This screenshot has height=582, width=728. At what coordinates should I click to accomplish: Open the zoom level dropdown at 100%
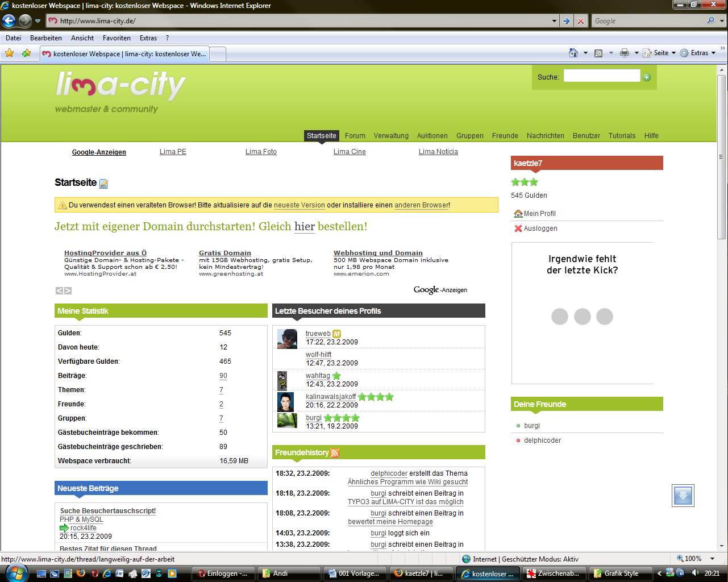click(713, 559)
